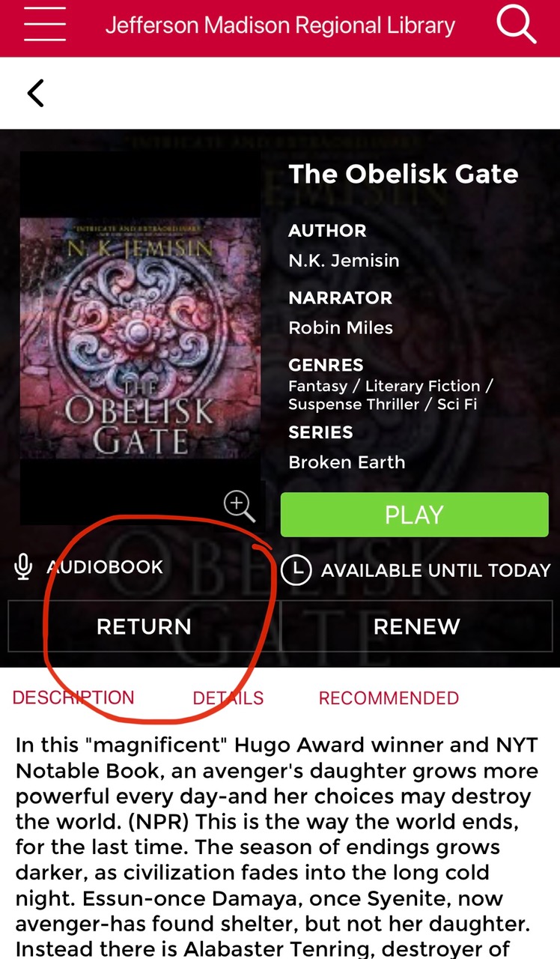This screenshot has width=560, height=959.
Task: Open the Broken Earth series link
Action: [x=347, y=462]
